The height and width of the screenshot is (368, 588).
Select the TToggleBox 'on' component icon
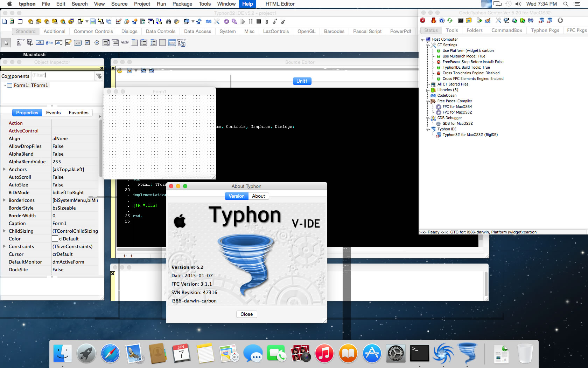[78, 43]
